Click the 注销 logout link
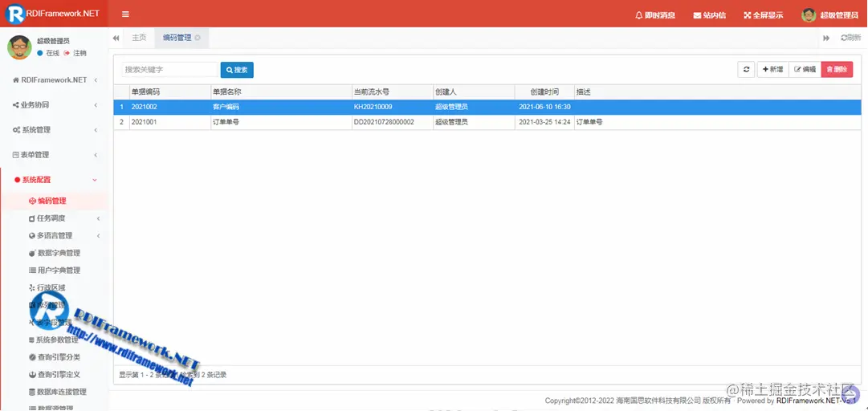 pos(75,53)
